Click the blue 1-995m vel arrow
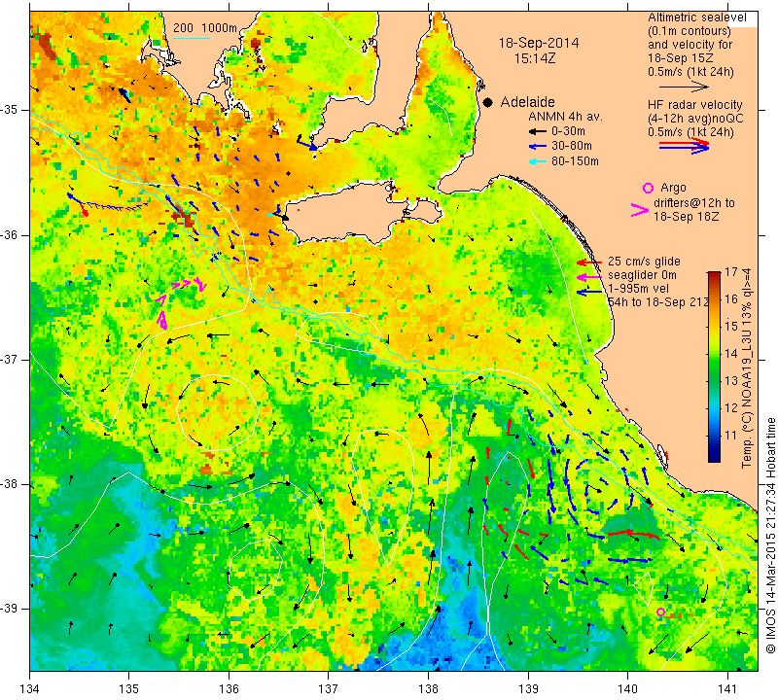Screen dimensions: 778x700 (x=589, y=293)
